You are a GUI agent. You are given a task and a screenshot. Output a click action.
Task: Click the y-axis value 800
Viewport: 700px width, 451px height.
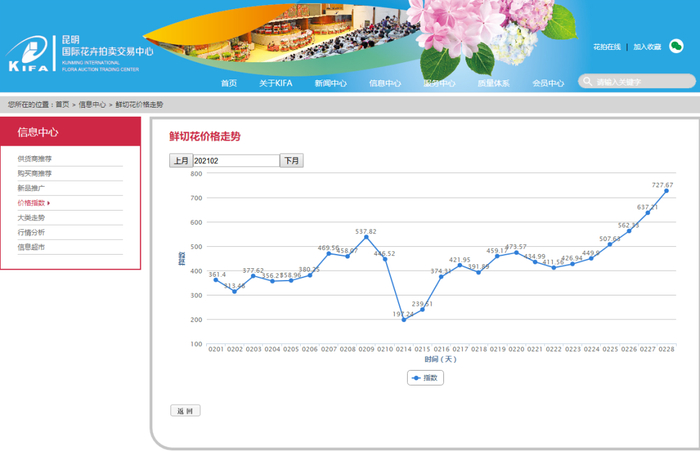[x=196, y=174]
